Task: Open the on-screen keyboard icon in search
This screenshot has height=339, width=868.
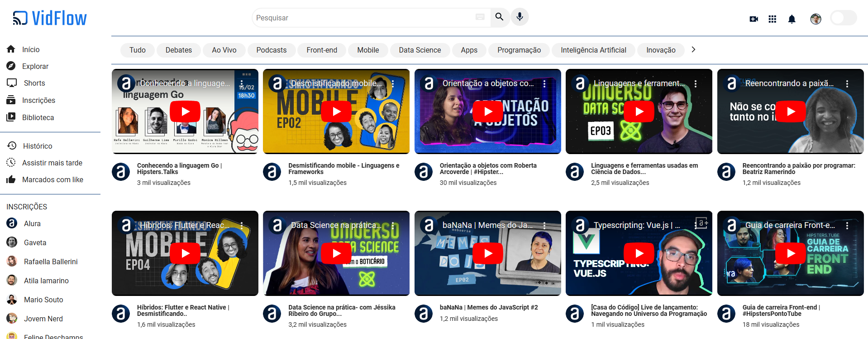Action: pos(480,17)
